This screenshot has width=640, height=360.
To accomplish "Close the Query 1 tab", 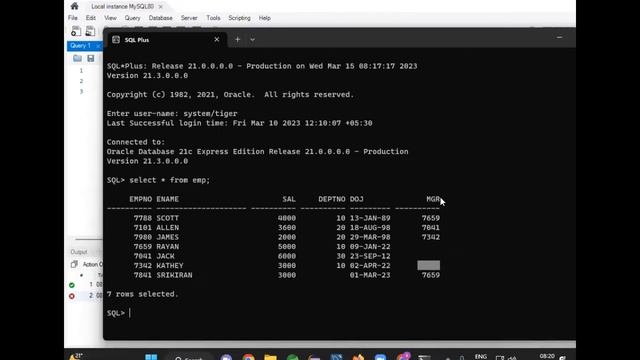I will tap(98, 46).
